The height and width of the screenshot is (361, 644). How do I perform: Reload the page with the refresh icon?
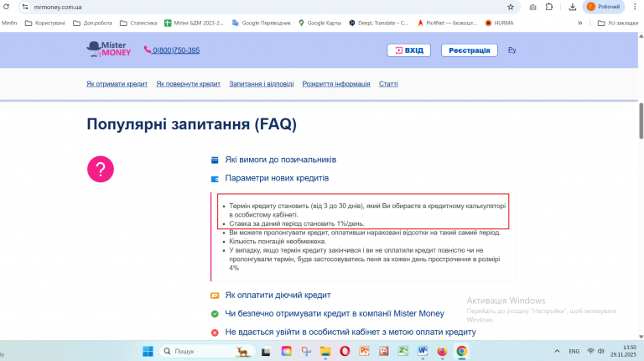pos(6,7)
